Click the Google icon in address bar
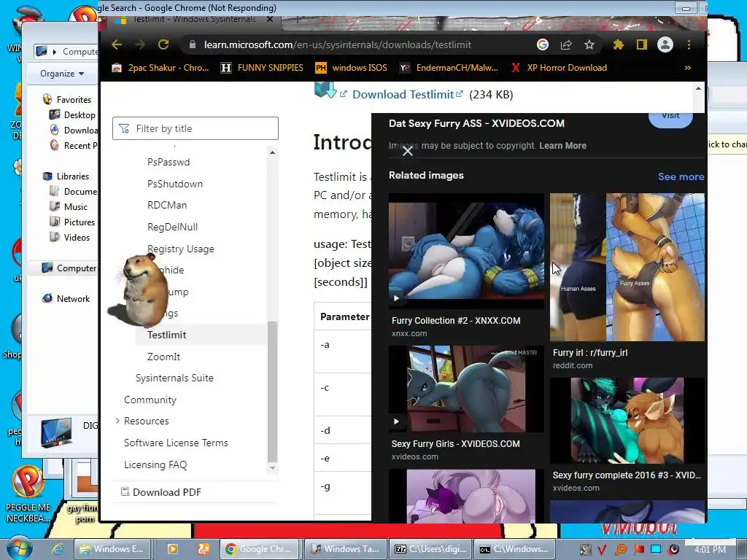Viewport: 747px width, 560px height. point(542,44)
